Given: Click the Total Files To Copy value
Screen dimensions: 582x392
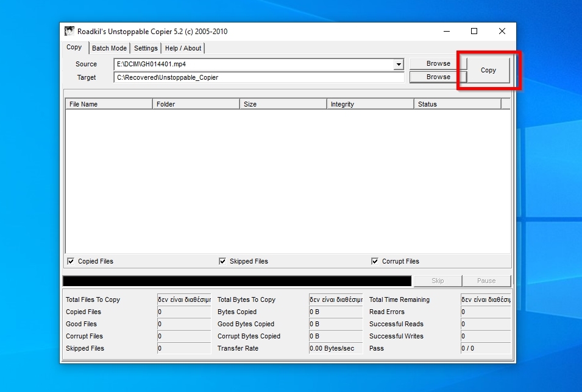Looking at the screenshot, I should click(x=184, y=299).
